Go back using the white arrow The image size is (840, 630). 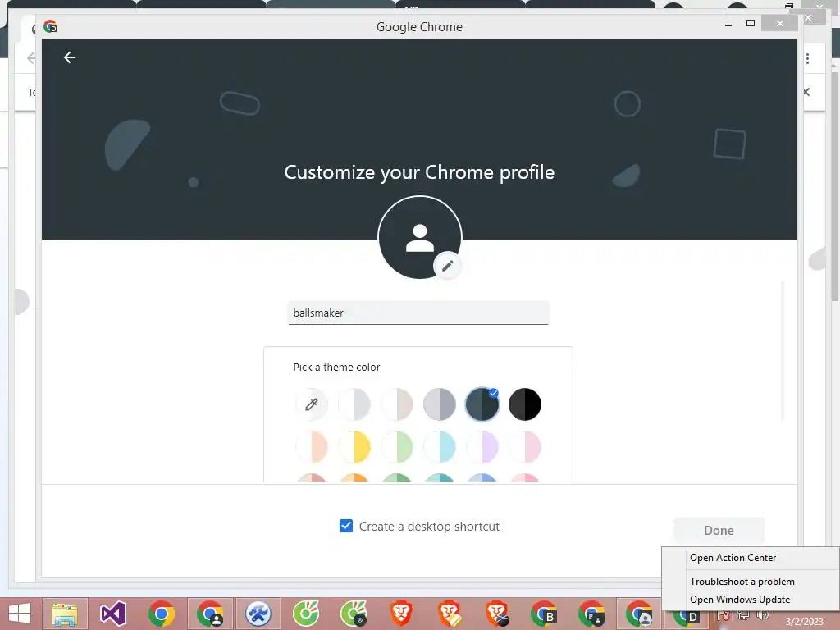[x=70, y=57]
